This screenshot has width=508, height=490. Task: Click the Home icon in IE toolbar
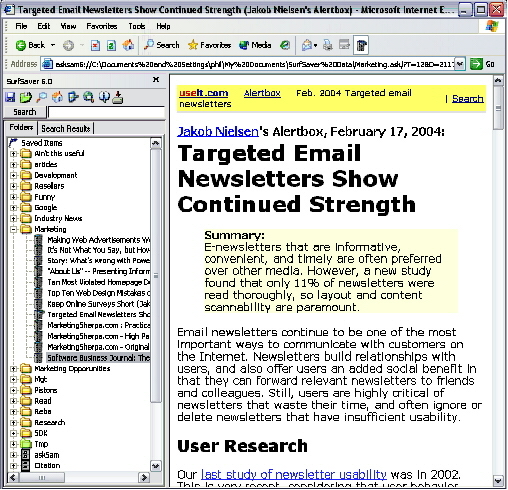(x=128, y=45)
